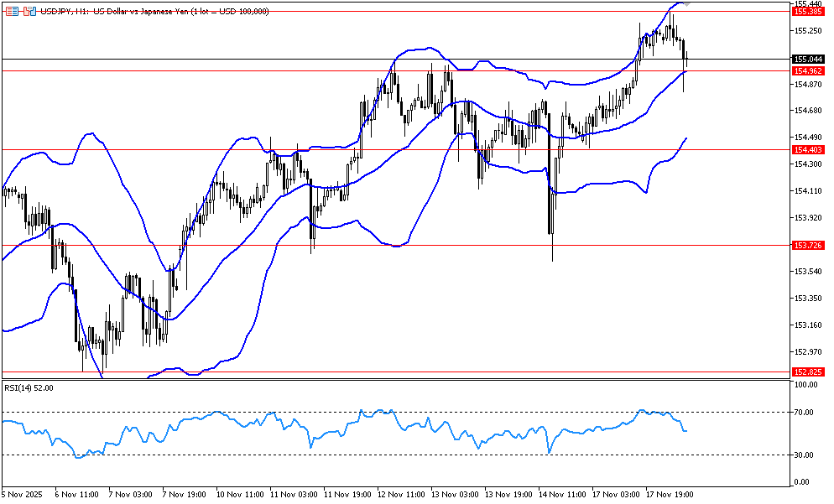Click the RSI 70.00 overbought level value
The height and width of the screenshot is (504, 834).
click(x=805, y=413)
